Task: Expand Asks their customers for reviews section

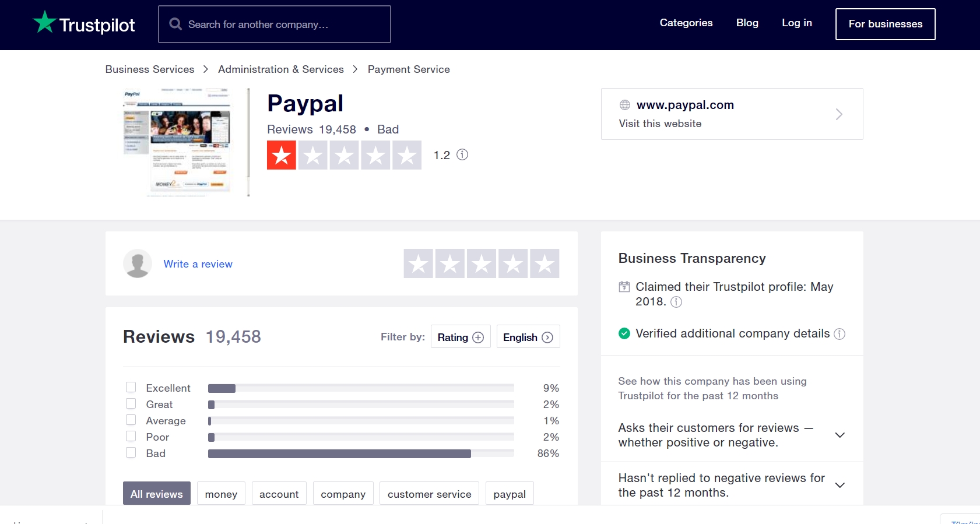Action: (840, 435)
